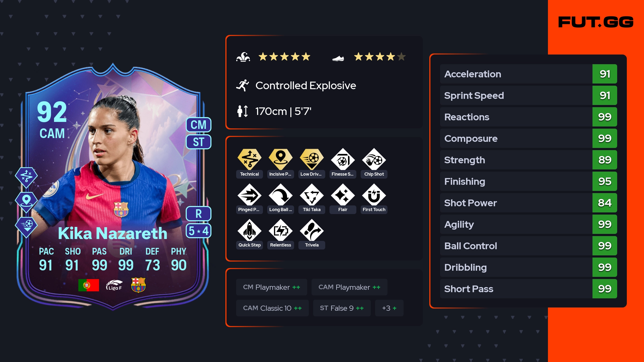
Task: Click the CM alternate position badge
Action: (x=199, y=125)
